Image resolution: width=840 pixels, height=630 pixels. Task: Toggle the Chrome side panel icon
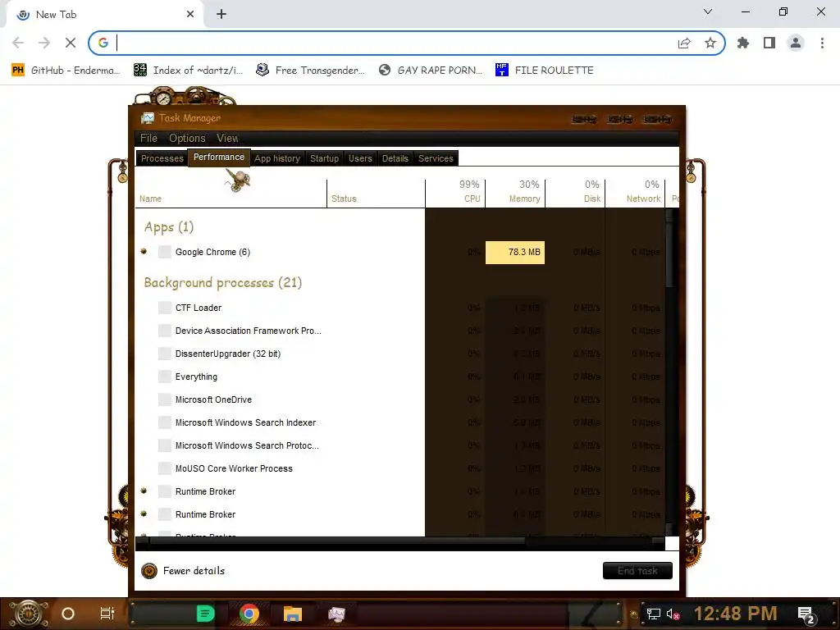coord(769,43)
